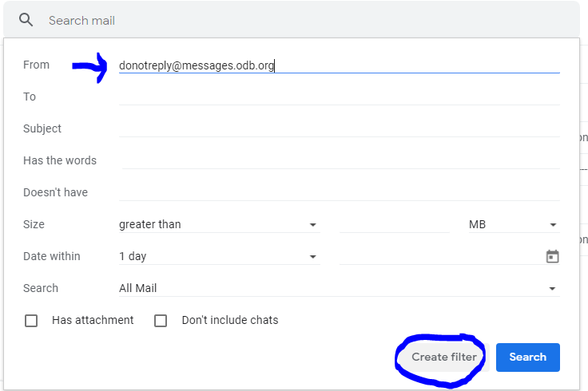This screenshot has width=588, height=391.
Task: Click the magnifying glass search icon
Action: 26,20
